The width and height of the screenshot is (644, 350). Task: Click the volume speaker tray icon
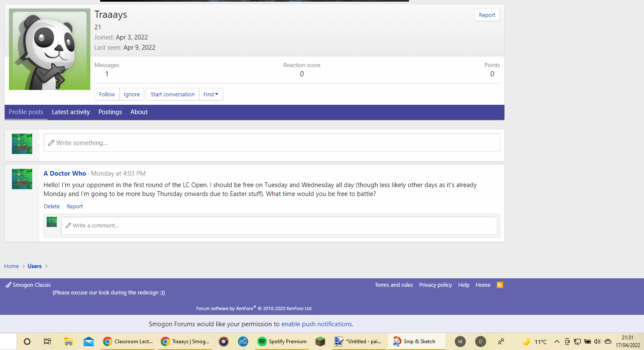597,342
